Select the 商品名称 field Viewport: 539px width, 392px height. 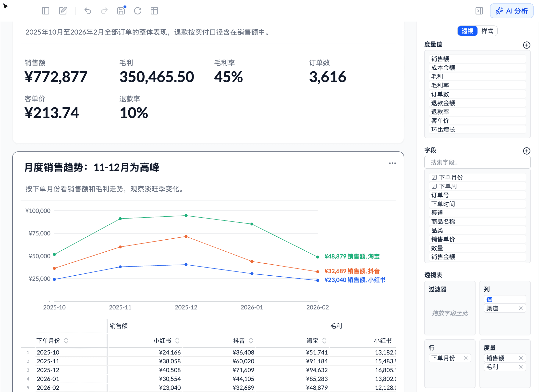477,221
